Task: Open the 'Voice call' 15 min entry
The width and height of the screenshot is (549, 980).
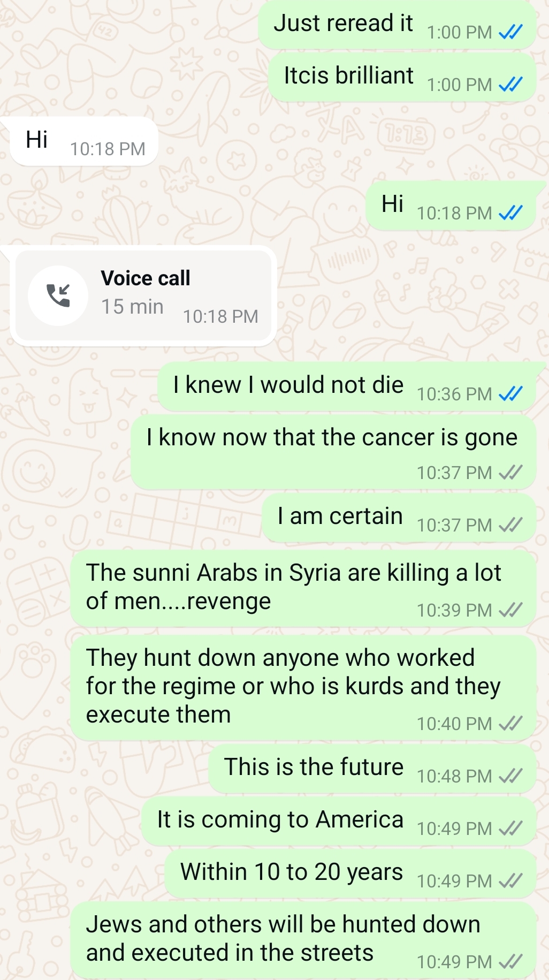Action: point(143,295)
